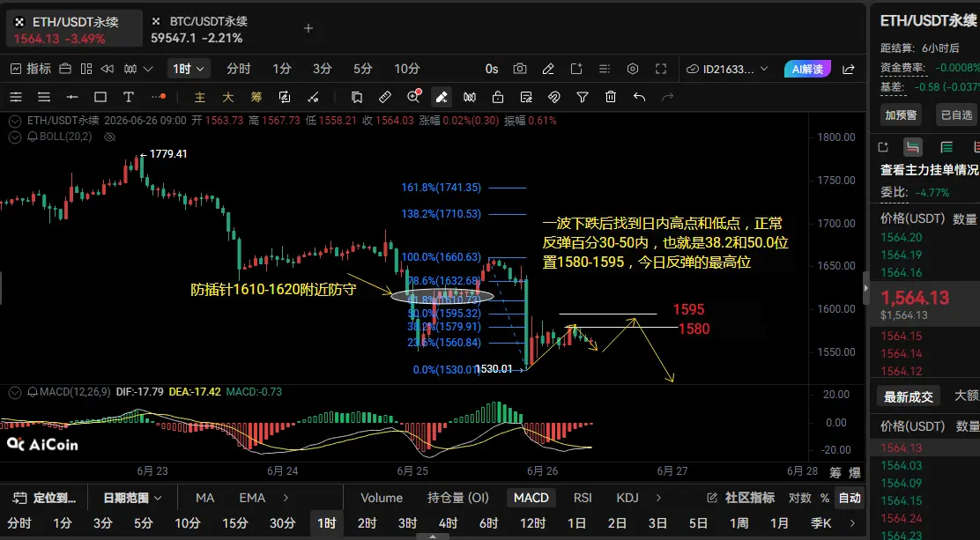
Task: Undo the last drawing action
Action: click(x=639, y=97)
